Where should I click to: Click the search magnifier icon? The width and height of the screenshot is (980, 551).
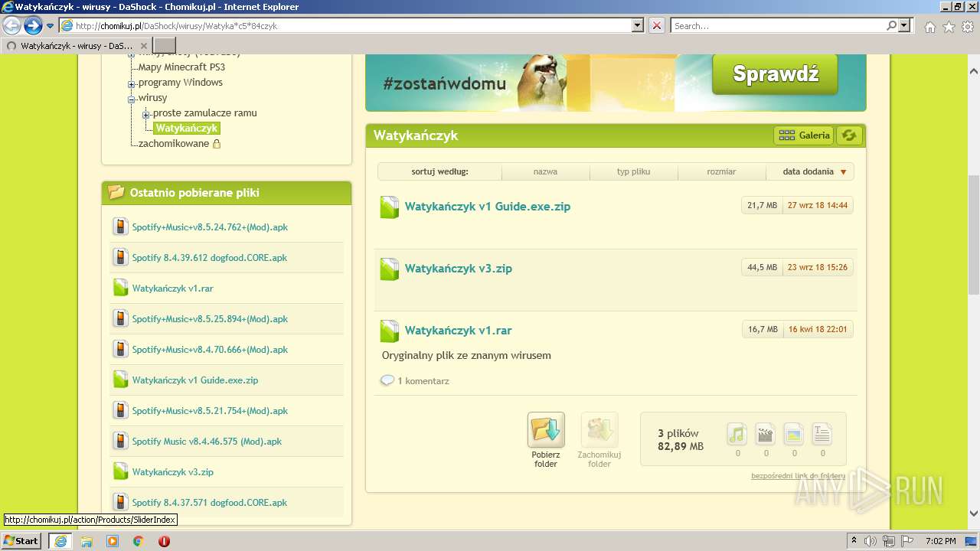coord(891,25)
